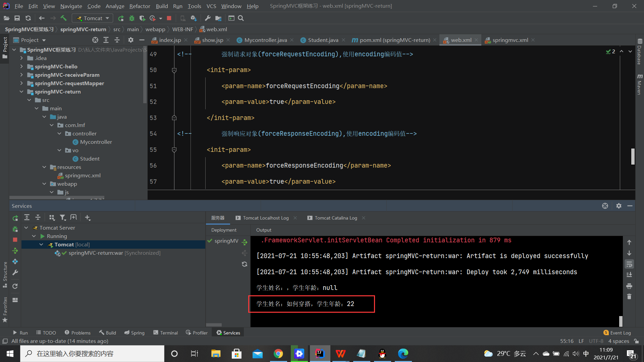Select the Tomcat Localhost Log tab
The width and height of the screenshot is (644, 362).
[x=265, y=218]
